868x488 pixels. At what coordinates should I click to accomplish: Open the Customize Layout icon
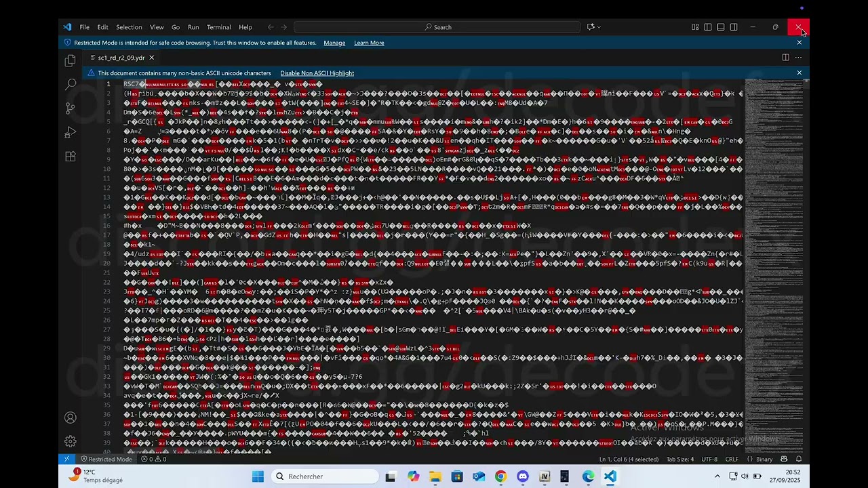695,27
